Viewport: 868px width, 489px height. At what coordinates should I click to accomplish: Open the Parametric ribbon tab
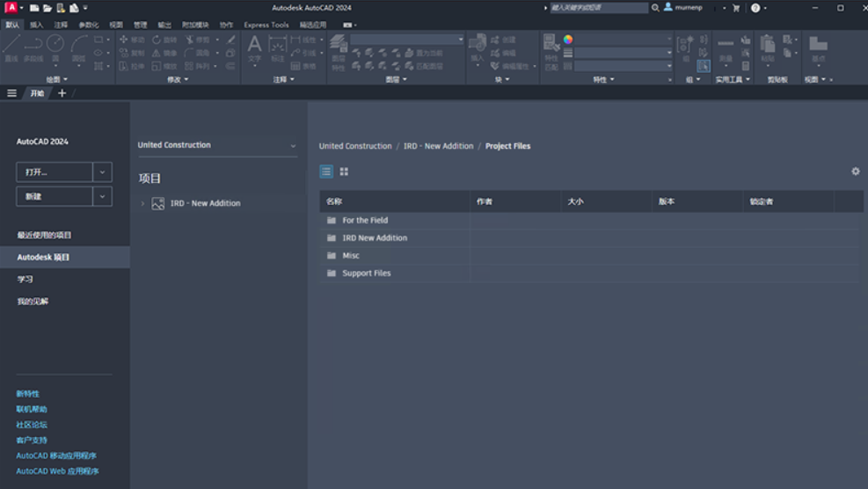click(89, 25)
